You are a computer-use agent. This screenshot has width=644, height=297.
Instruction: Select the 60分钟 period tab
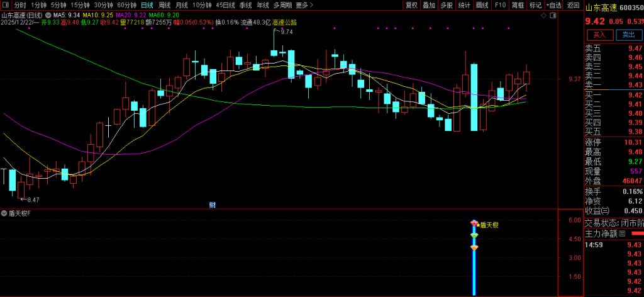pos(127,4)
